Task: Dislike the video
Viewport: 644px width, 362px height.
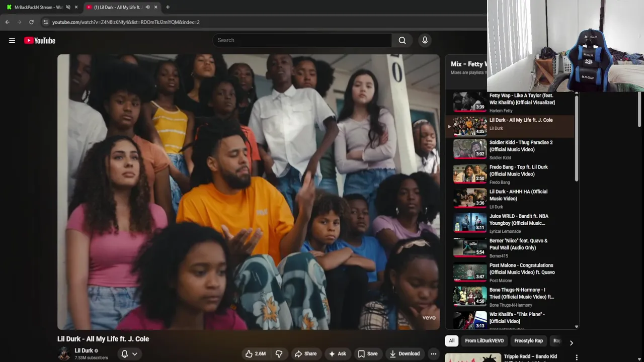Action: tap(279, 354)
